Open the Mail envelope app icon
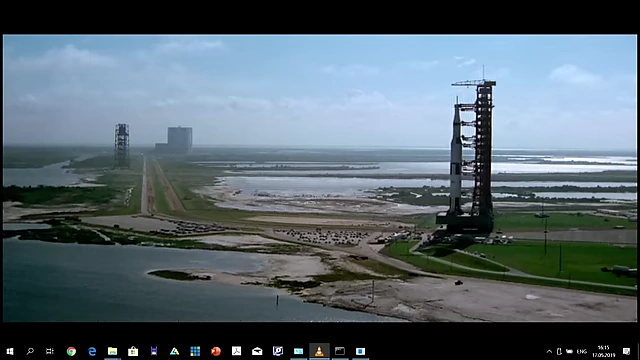 click(x=257, y=351)
